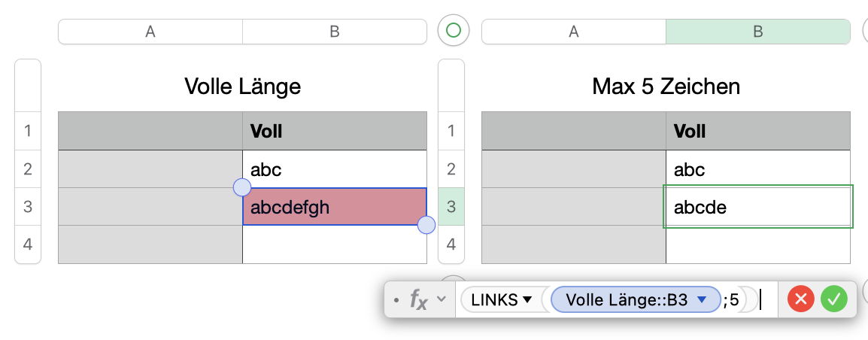Cancel formula with red X button
Image resolution: width=868 pixels, height=340 pixels.
click(801, 299)
